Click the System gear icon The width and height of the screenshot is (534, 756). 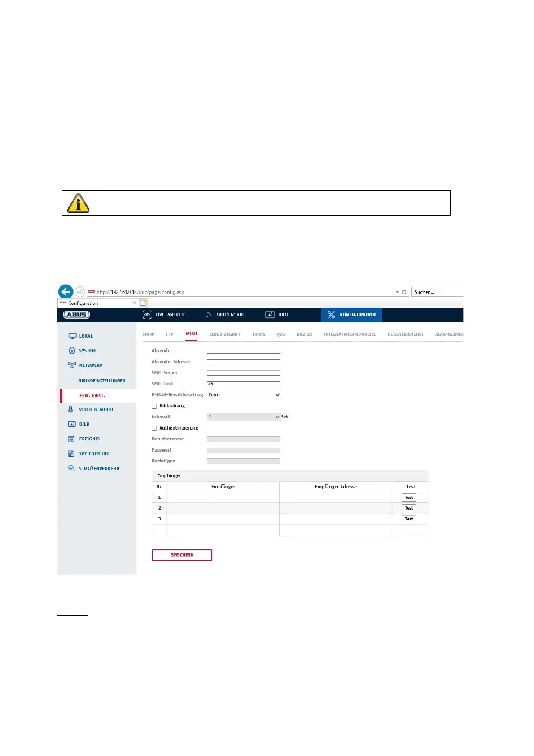(72, 351)
